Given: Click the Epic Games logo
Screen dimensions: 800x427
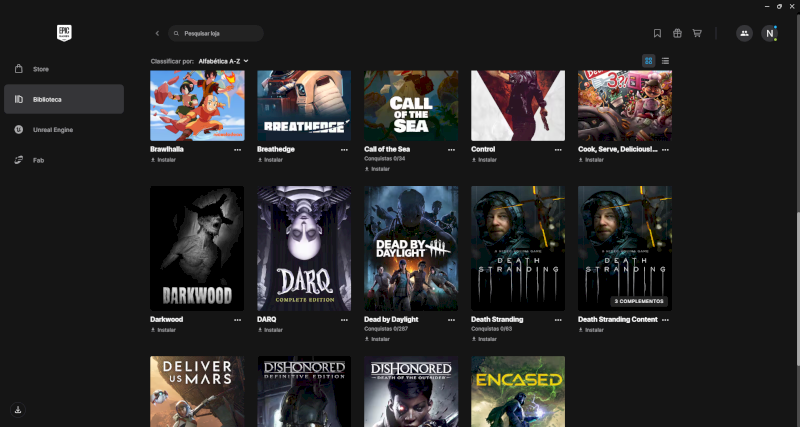Looking at the screenshot, I should click(64, 33).
